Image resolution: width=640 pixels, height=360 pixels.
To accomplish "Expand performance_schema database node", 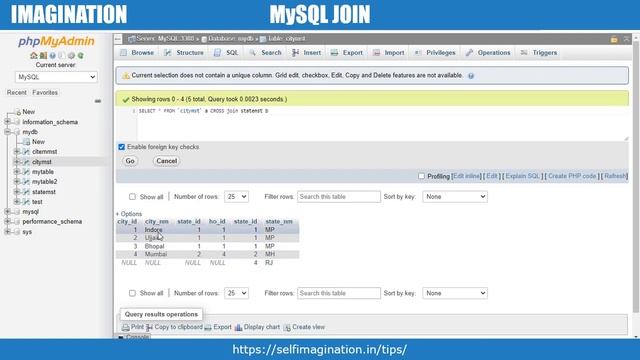I will [7, 221].
